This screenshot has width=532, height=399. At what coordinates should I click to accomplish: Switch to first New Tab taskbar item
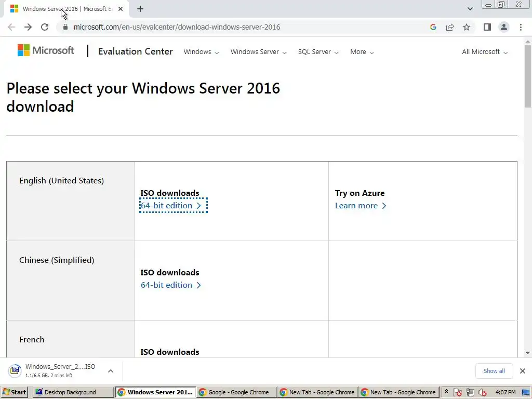tap(317, 392)
